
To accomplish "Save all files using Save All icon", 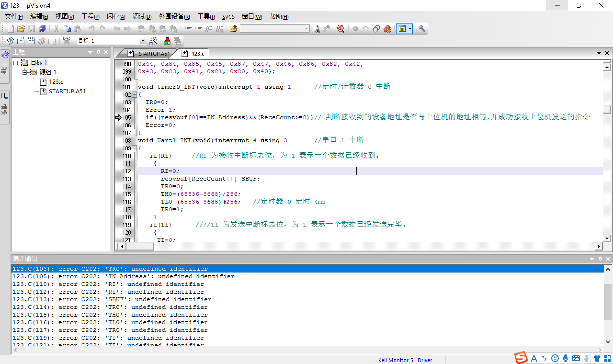I will coord(42,29).
